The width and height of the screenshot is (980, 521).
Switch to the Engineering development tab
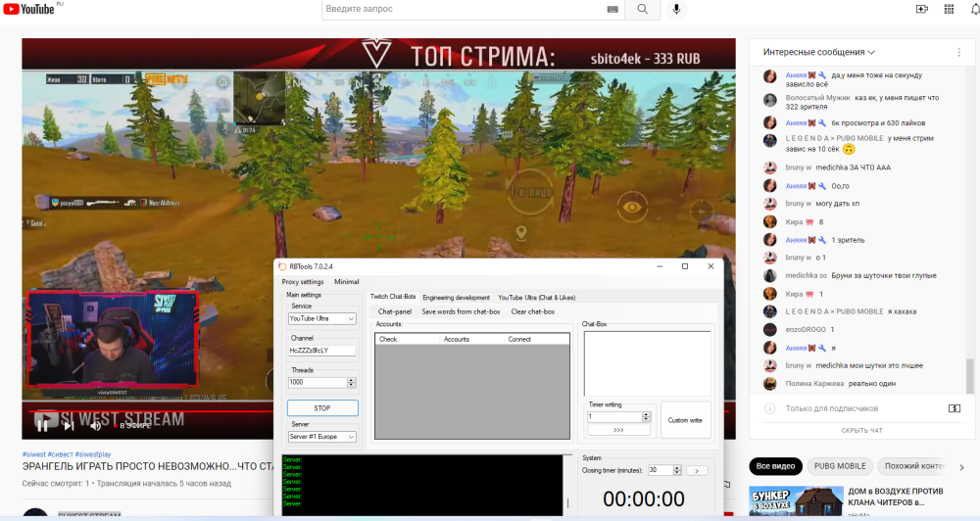pyautogui.click(x=456, y=297)
